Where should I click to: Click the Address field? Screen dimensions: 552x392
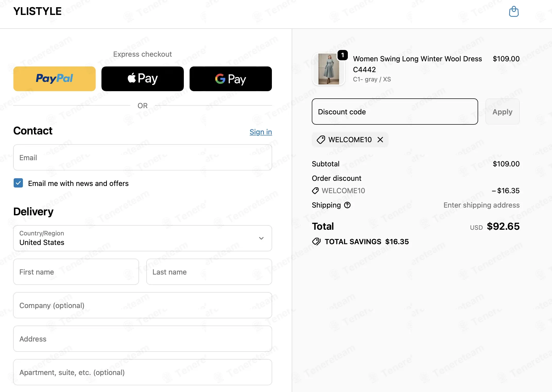pos(143,339)
